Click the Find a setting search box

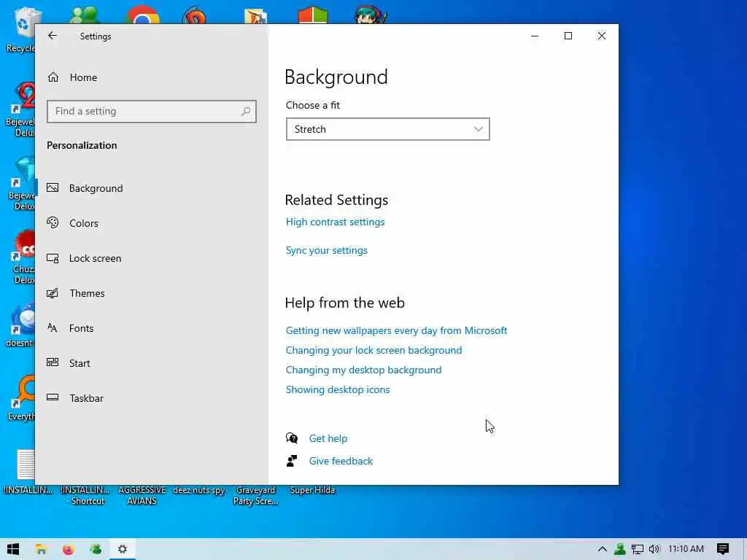[152, 112]
